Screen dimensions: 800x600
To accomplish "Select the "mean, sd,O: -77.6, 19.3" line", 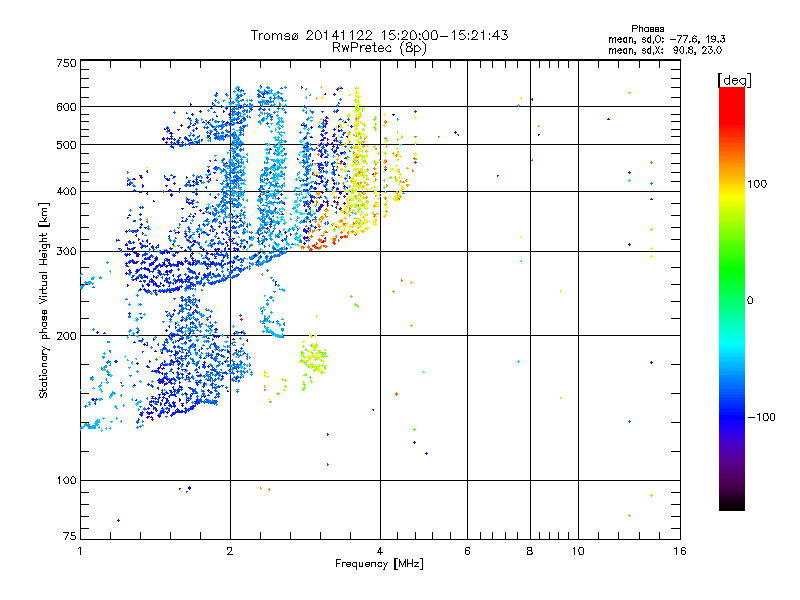I will [666, 39].
